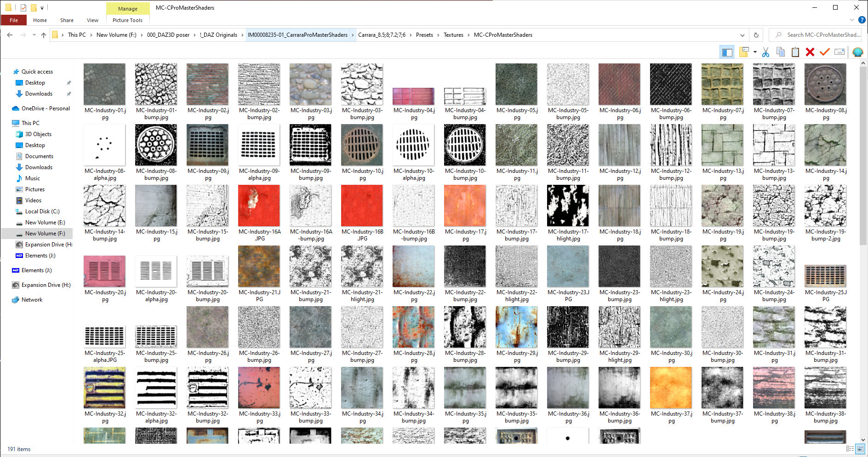Go back to the previous folder
This screenshot has height=457, width=868.
pos(10,35)
